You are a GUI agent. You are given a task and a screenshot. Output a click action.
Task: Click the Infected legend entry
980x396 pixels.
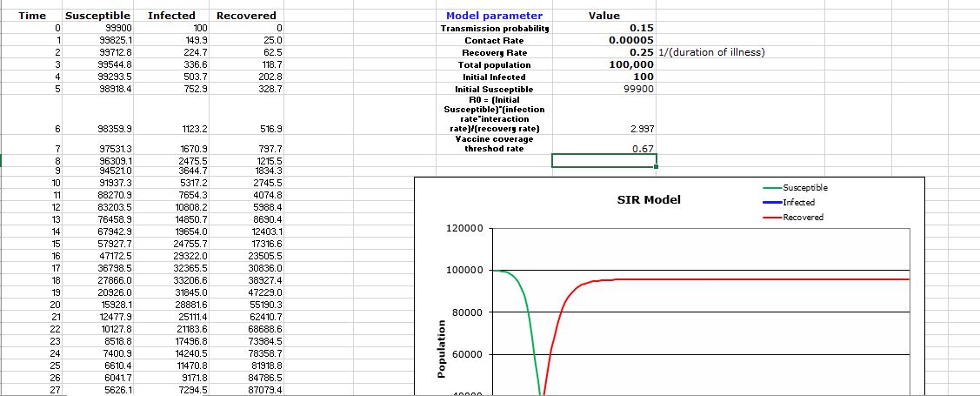[789, 202]
